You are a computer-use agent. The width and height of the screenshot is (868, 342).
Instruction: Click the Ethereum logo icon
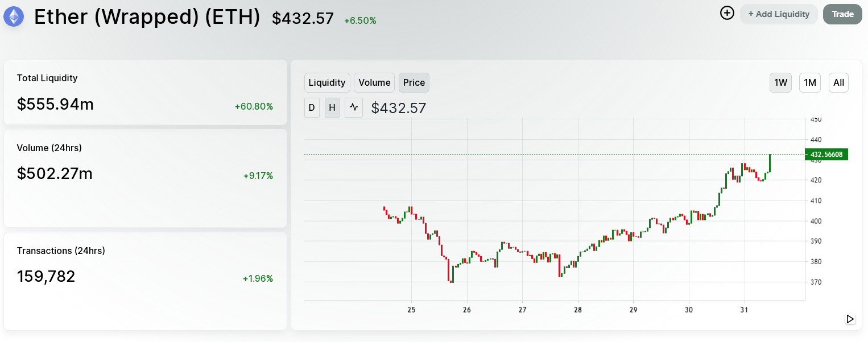14,16
